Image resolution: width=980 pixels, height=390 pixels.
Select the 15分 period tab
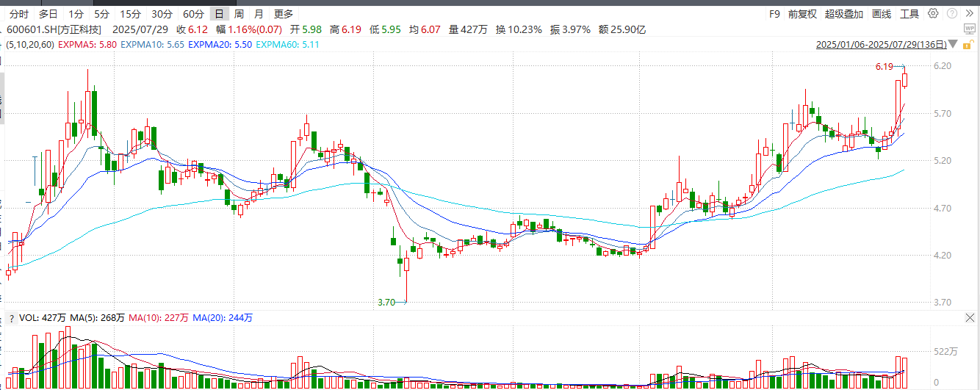(x=130, y=14)
